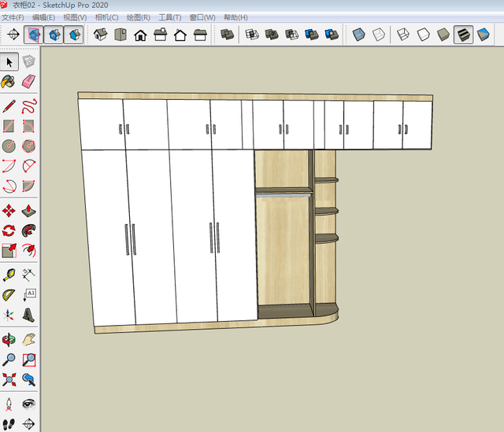This screenshot has width=504, height=432.
Task: Select the Pie tool
Action: [x=28, y=186]
